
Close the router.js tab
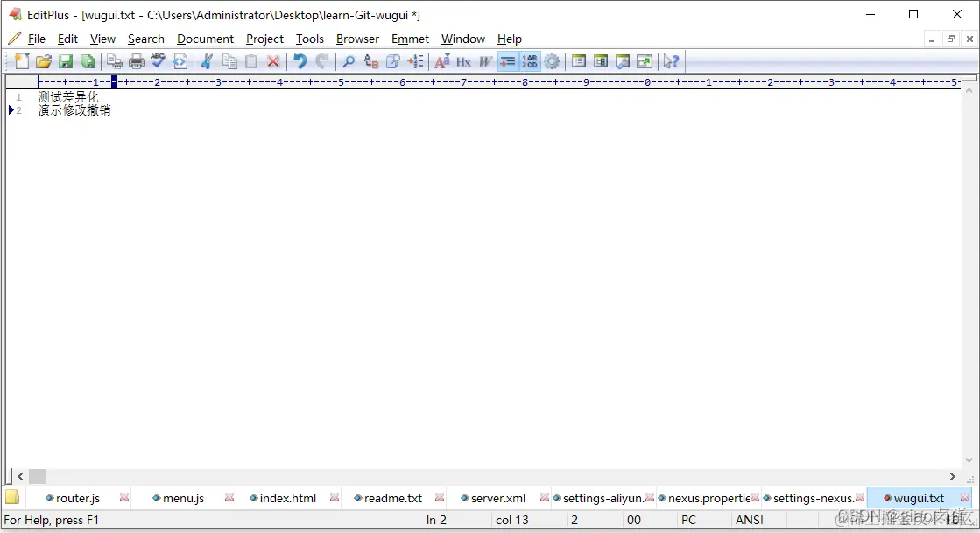click(x=124, y=497)
